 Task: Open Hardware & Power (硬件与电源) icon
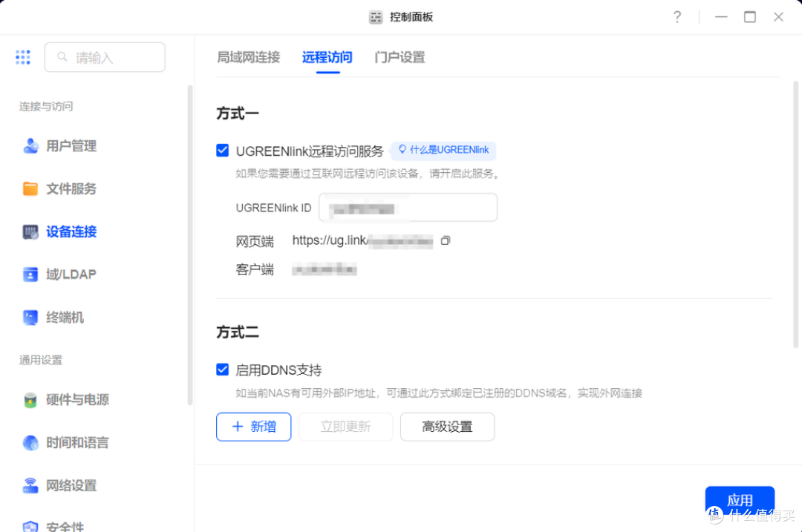tap(30, 400)
